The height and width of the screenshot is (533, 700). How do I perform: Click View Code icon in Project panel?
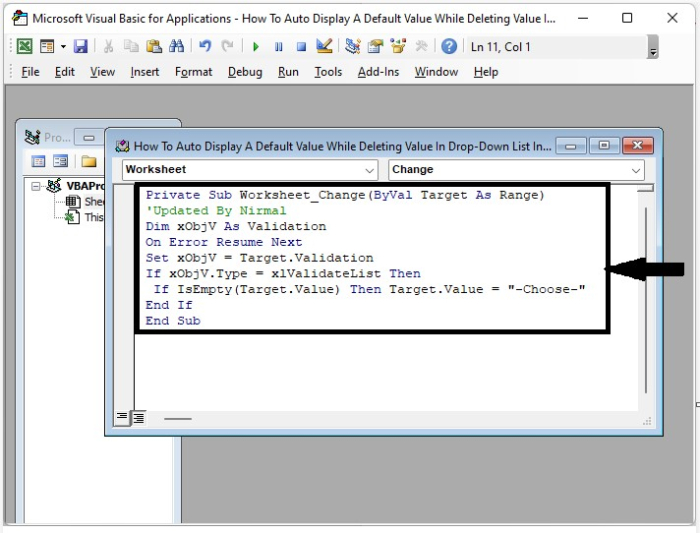tap(38, 161)
